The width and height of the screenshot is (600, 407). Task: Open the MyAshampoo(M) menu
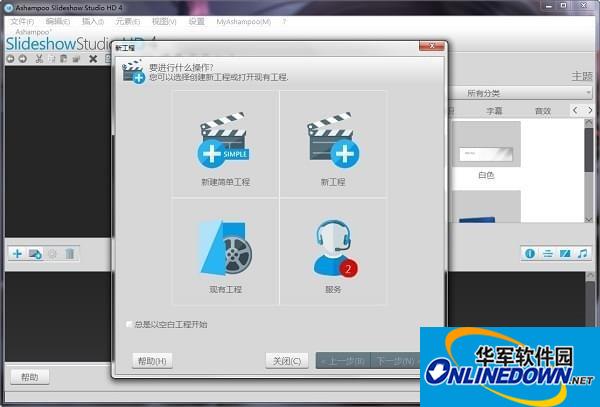243,22
